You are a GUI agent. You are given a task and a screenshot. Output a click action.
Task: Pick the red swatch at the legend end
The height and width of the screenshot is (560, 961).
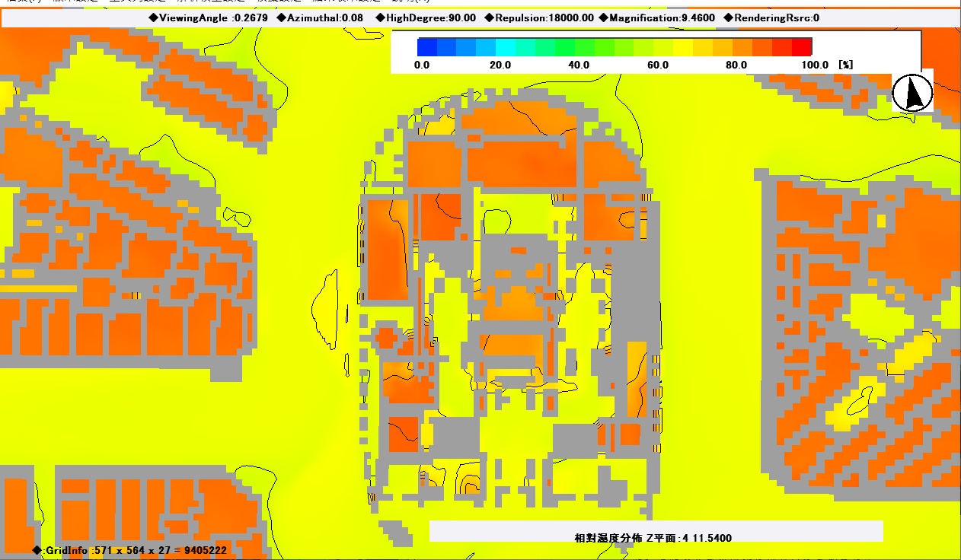[x=802, y=46]
